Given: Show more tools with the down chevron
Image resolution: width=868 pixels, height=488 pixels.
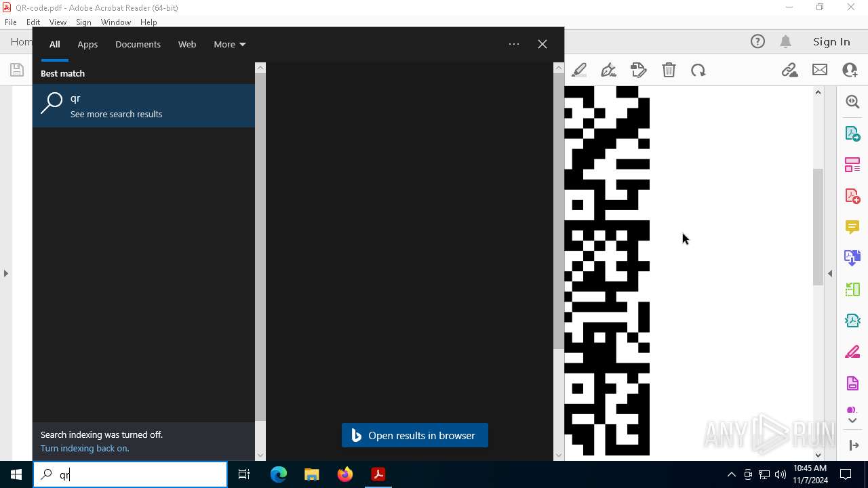Looking at the screenshot, I should [852, 421].
